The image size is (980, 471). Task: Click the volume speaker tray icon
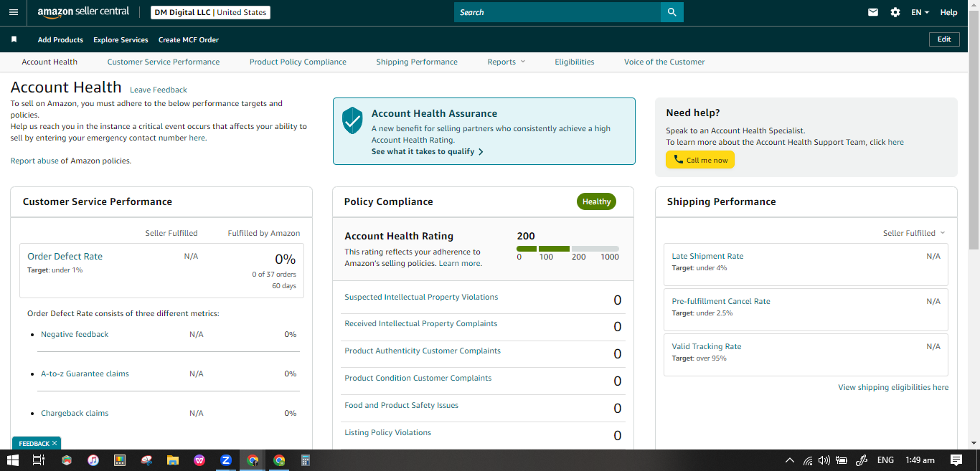click(824, 460)
